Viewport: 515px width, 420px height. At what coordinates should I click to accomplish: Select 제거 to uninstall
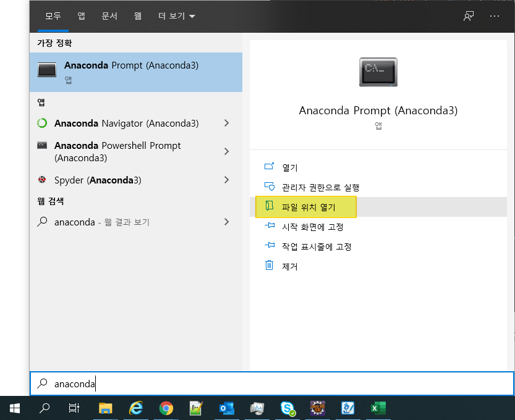378,266
